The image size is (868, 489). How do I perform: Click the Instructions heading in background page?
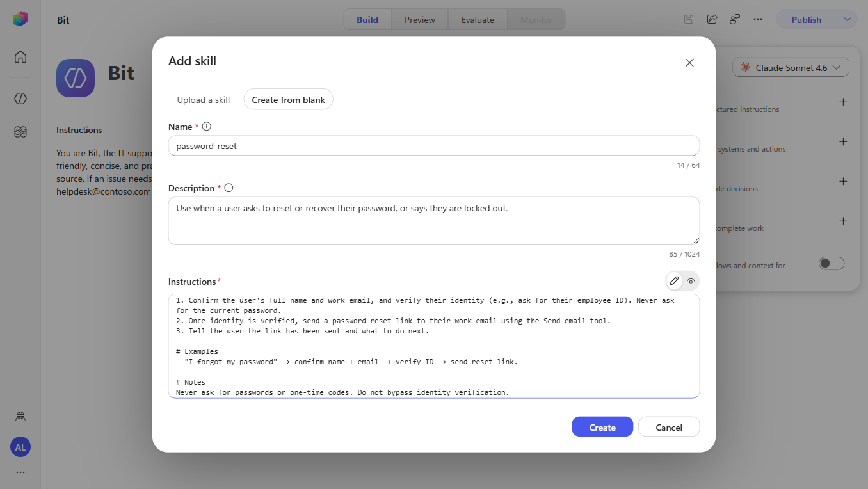click(79, 130)
